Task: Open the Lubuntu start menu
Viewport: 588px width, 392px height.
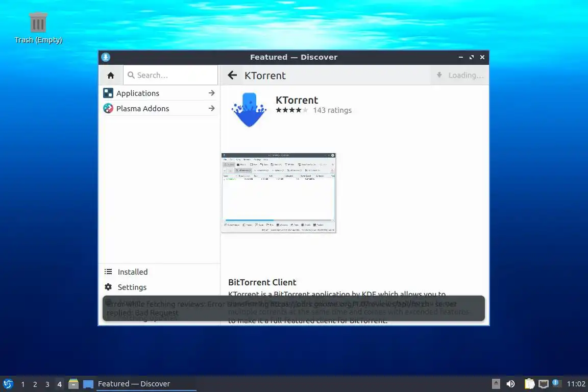Action: tap(8, 384)
